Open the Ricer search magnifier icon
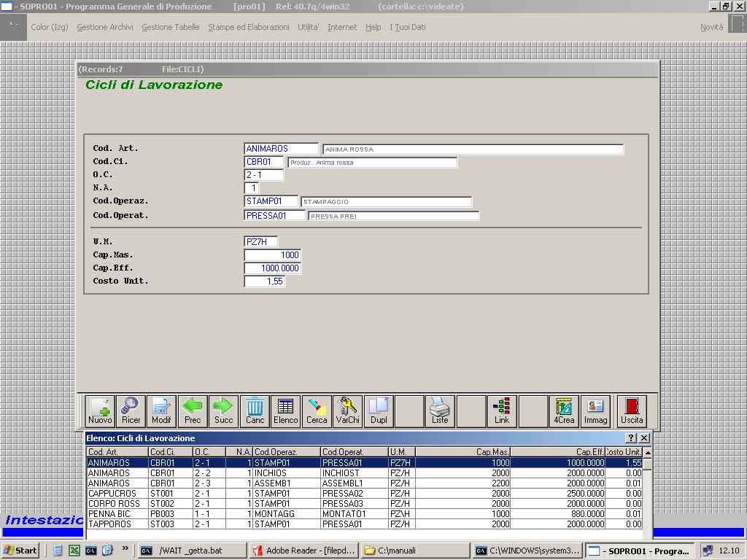 131,411
